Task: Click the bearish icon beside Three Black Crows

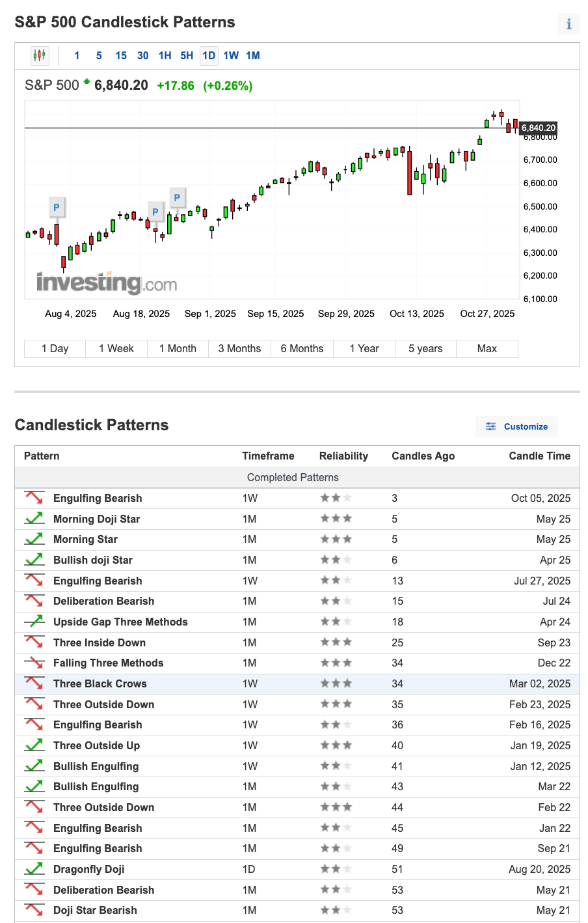Action: pyautogui.click(x=34, y=683)
